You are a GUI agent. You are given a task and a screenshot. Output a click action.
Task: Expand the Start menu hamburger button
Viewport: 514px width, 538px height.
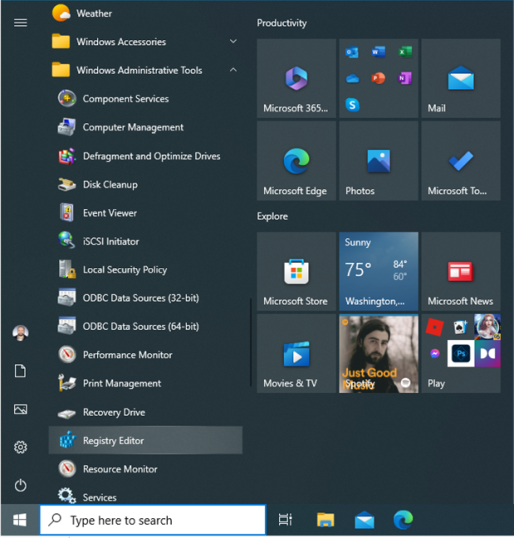click(x=20, y=23)
